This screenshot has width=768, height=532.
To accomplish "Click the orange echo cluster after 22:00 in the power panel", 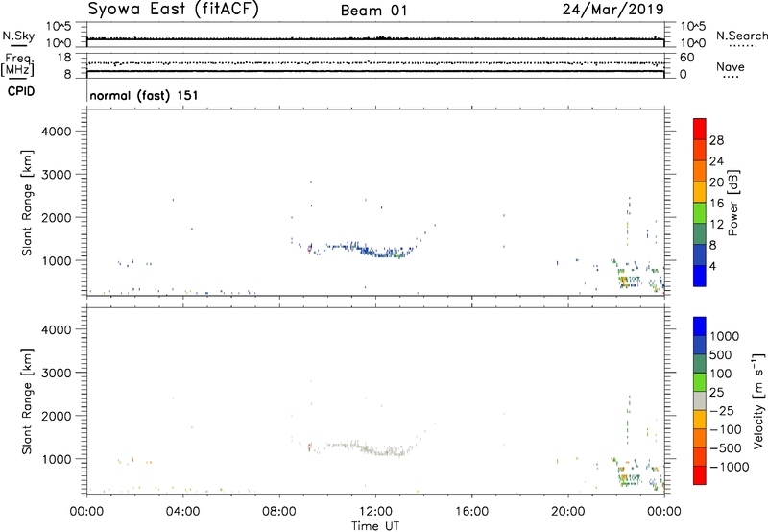I will (624, 280).
